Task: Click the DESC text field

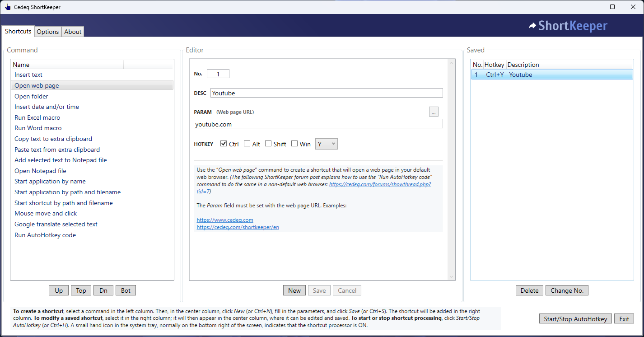Action: pos(326,93)
